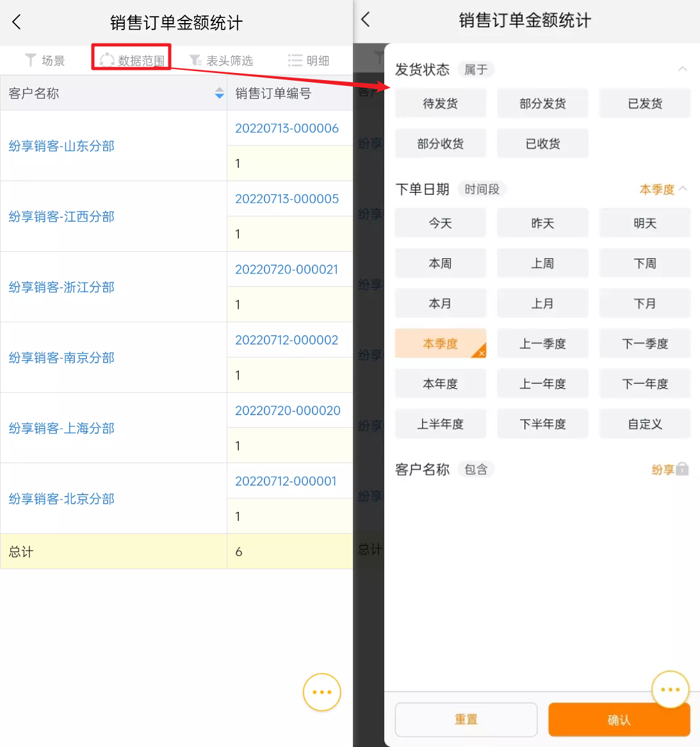Screen dimensions: 700x747
Task: Choose 上一年度 date range
Action: [x=542, y=383]
